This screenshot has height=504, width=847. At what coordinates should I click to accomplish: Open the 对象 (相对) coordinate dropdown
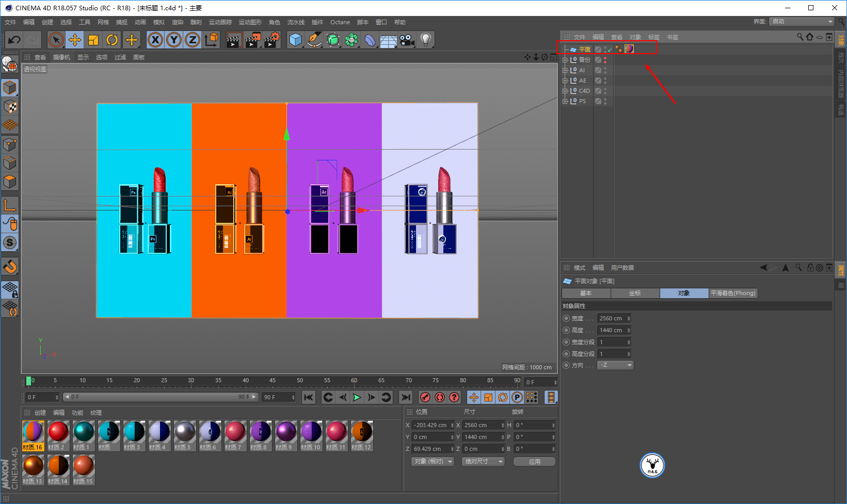[433, 462]
